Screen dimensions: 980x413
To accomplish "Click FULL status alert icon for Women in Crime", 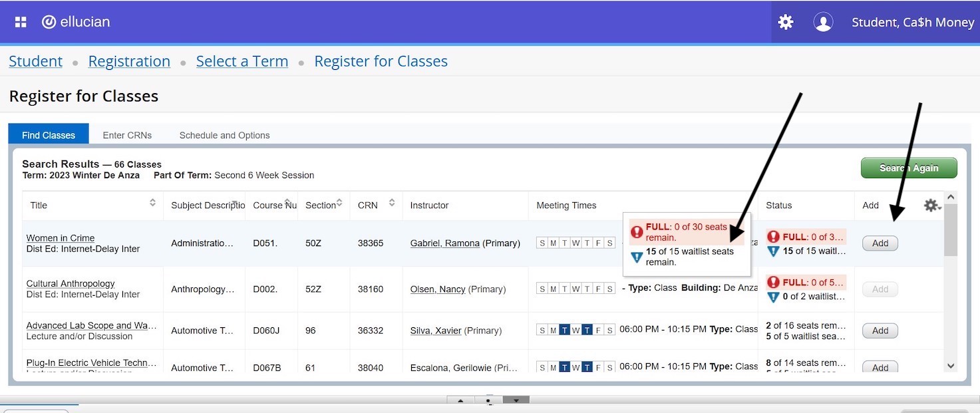I will point(773,237).
